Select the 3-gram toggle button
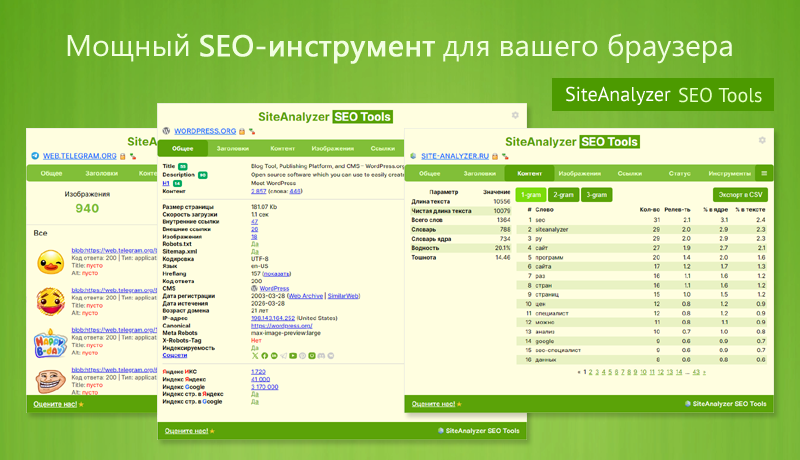Viewport: 800px width, 460px height. (596, 195)
